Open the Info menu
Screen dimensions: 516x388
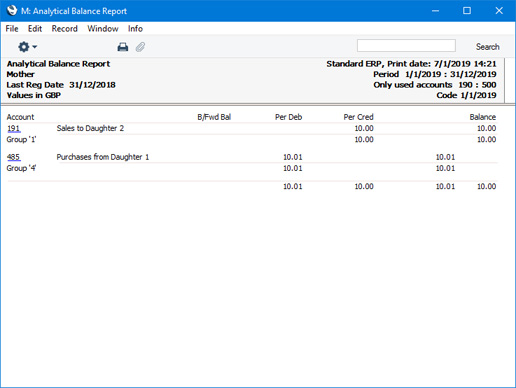click(x=135, y=29)
